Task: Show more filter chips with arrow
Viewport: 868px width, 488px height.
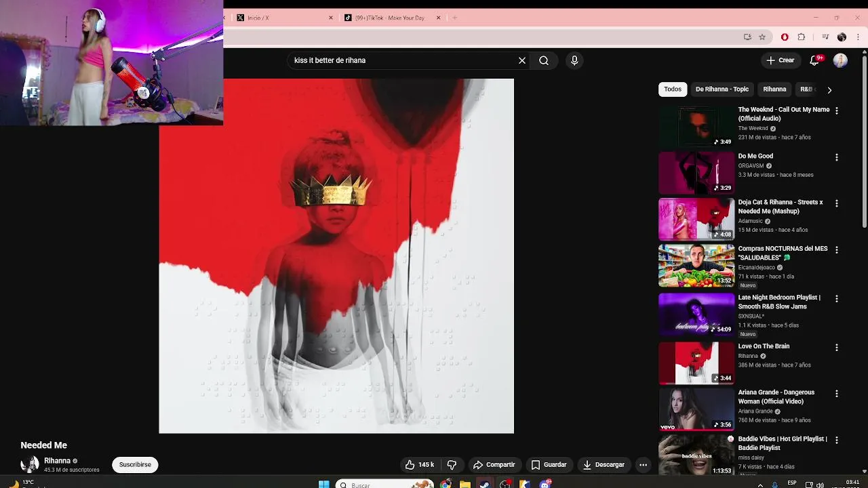Action: [829, 89]
